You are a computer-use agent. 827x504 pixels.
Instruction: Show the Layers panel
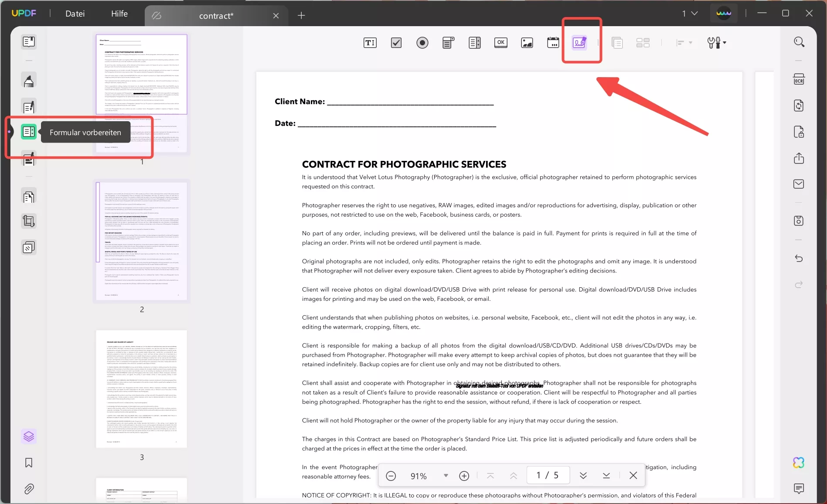click(x=29, y=436)
